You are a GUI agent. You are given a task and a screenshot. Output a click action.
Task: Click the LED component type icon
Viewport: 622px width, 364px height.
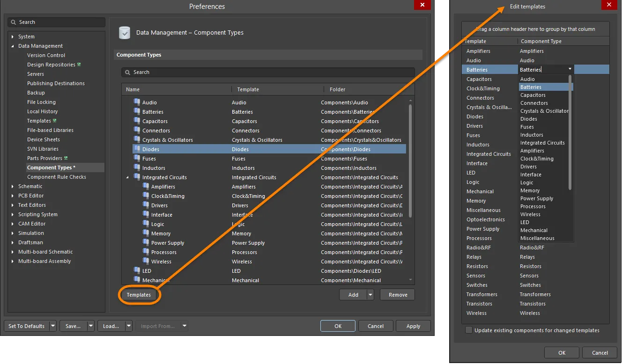(137, 270)
